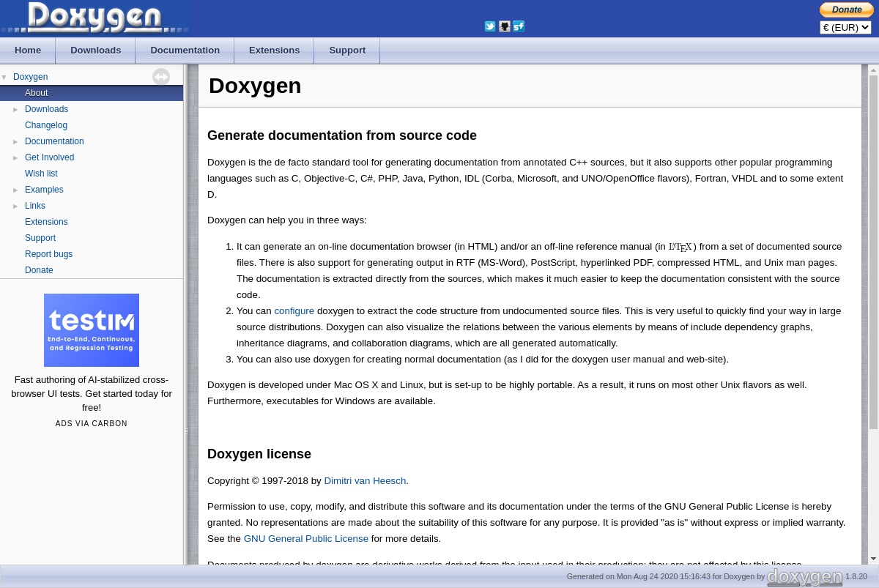This screenshot has width=879, height=588.
Task: Open the SourceForge icon link
Action: (519, 26)
